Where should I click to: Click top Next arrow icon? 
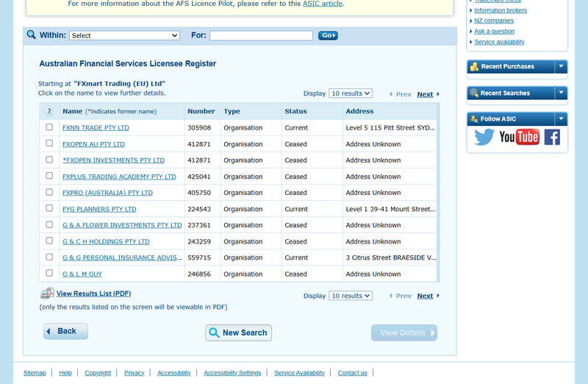pos(437,94)
